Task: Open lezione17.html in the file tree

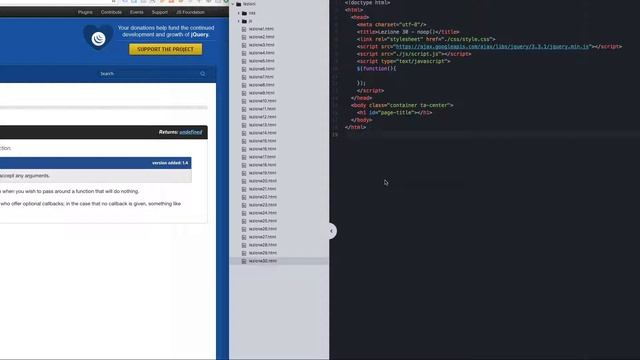Action: pos(262,157)
